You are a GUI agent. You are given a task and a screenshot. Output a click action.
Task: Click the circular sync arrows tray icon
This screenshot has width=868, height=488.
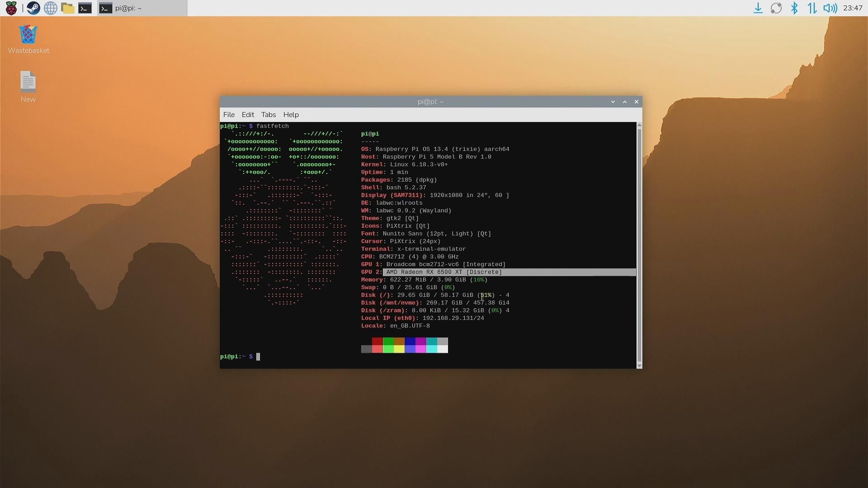tap(776, 8)
